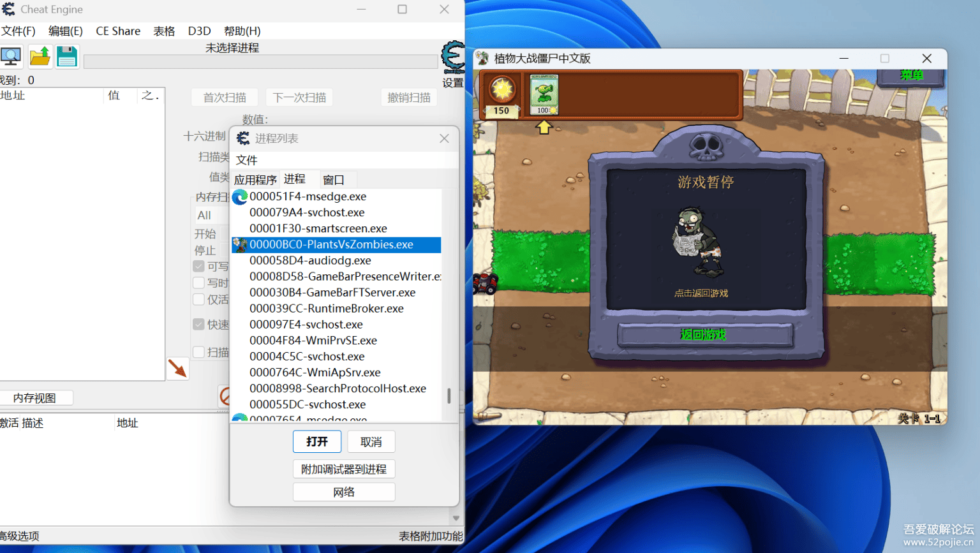The height and width of the screenshot is (553, 980).
Task: Open the 编辑(E) menu
Action: tap(66, 31)
